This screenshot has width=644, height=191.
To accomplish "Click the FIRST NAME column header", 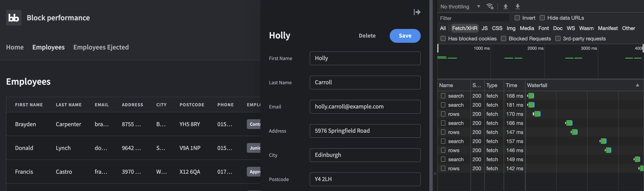I will [x=29, y=105].
